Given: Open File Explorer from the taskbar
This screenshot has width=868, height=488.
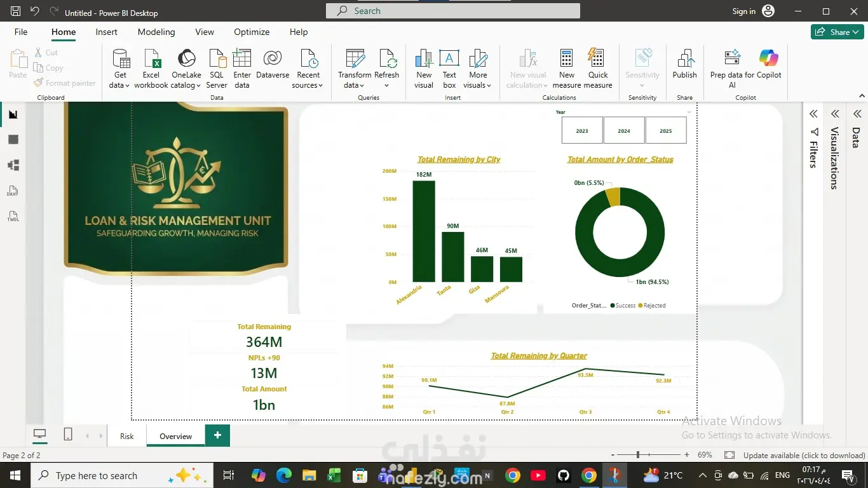Looking at the screenshot, I should (x=309, y=475).
